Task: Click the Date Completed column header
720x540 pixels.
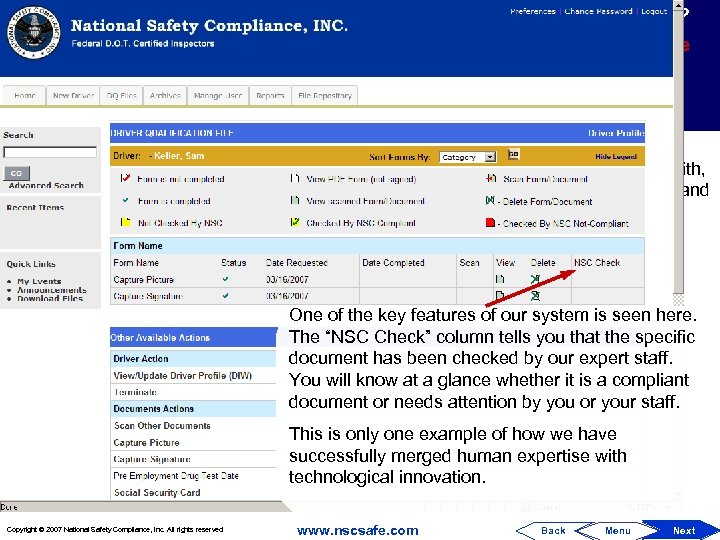Action: (x=393, y=263)
